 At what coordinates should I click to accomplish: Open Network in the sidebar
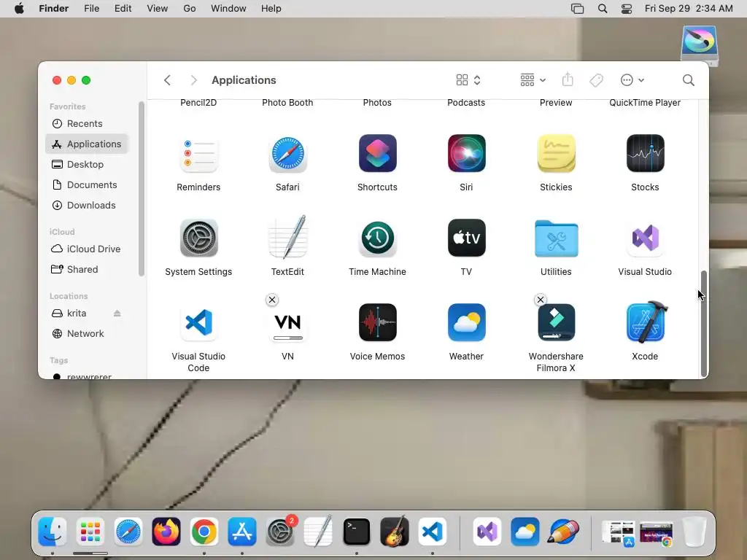coord(87,334)
